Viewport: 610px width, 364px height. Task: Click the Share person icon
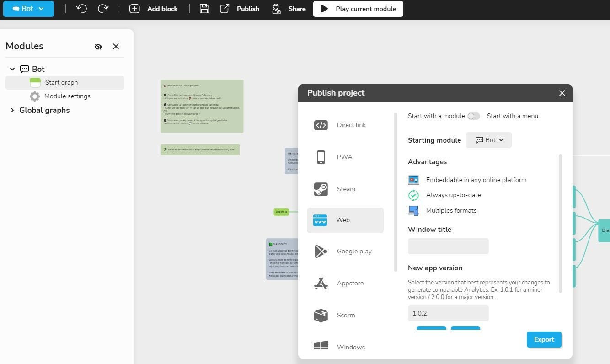pyautogui.click(x=276, y=9)
